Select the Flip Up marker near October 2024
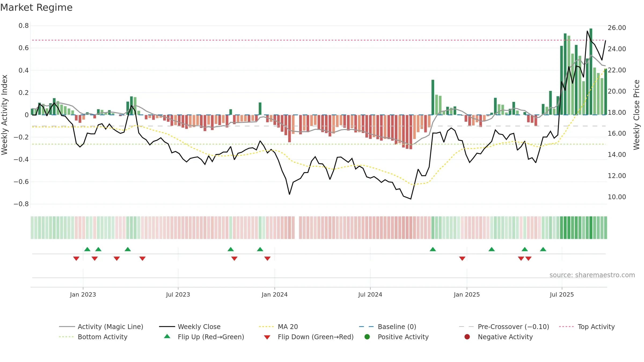 (x=433, y=249)
